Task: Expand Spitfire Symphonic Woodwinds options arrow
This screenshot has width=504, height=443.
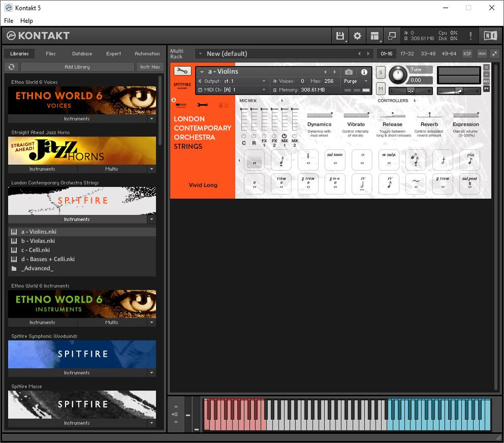Action: (x=151, y=373)
